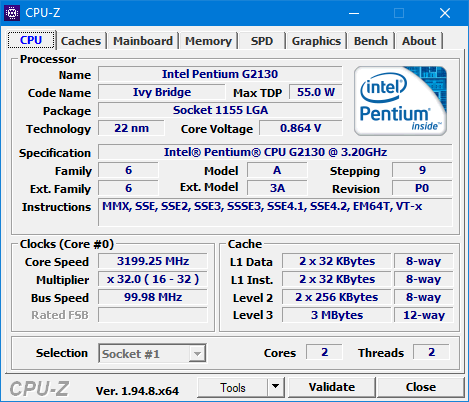The image size is (469, 402).
Task: Click the Code Name value Ivy Bridge
Action: [162, 92]
